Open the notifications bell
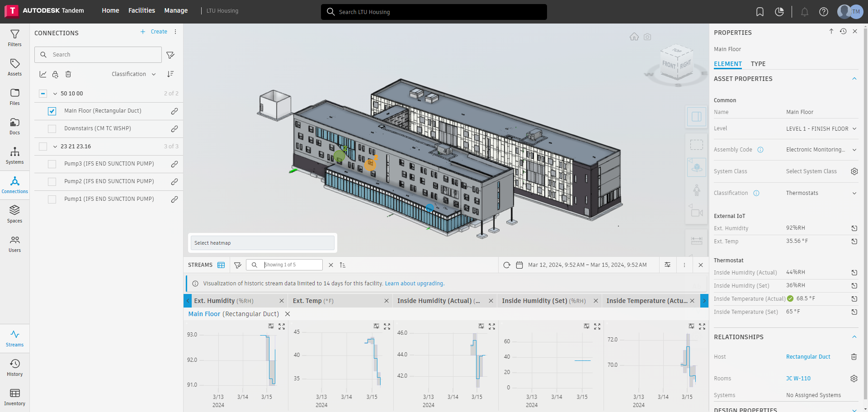Viewport: 868px width, 412px height. point(805,12)
